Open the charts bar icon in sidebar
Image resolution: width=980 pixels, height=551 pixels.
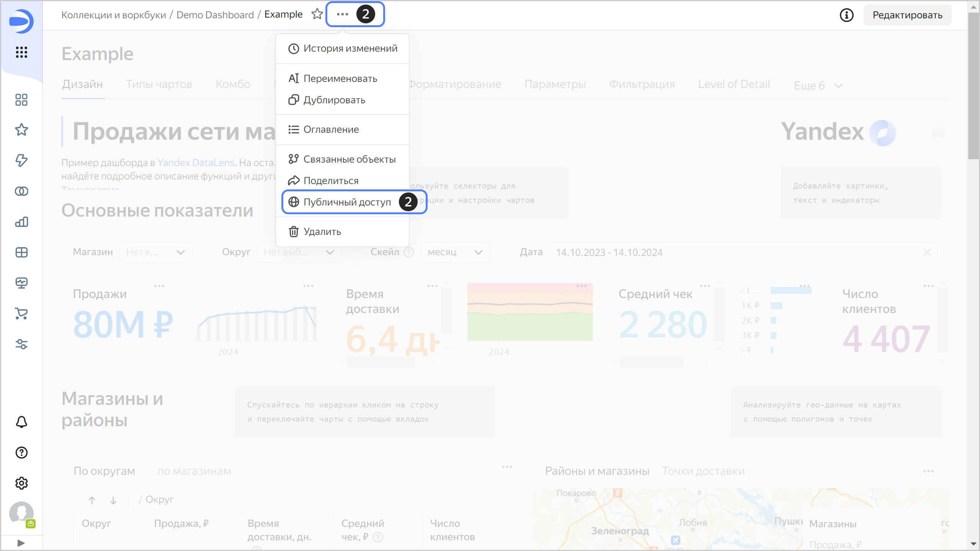[x=21, y=222]
